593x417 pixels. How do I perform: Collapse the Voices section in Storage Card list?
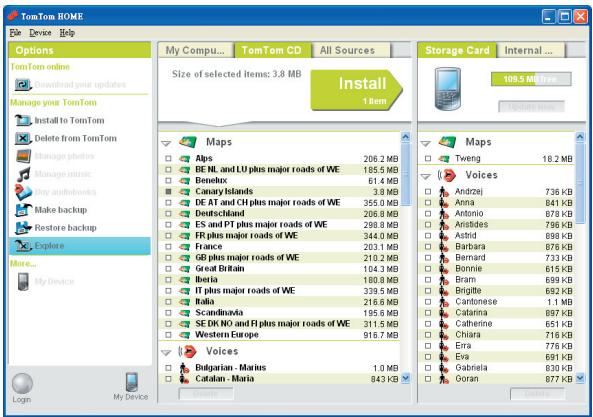[425, 176]
